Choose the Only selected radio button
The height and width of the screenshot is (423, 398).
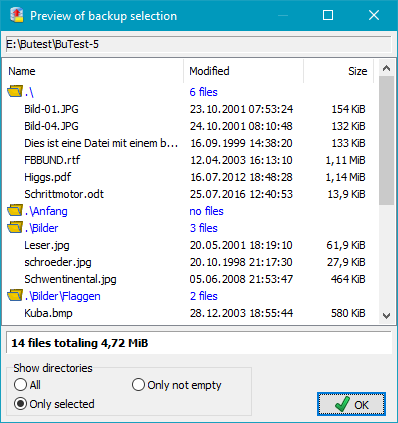tap(20, 404)
